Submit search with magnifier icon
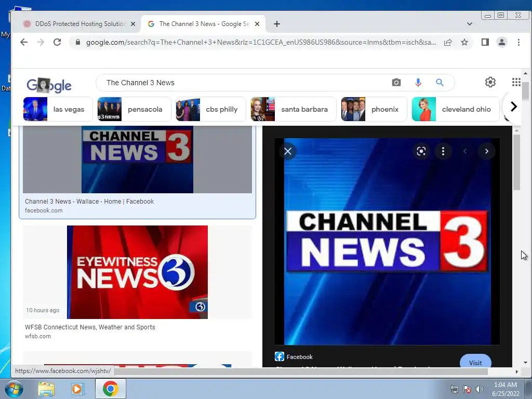The height and width of the screenshot is (399, 532). point(440,83)
